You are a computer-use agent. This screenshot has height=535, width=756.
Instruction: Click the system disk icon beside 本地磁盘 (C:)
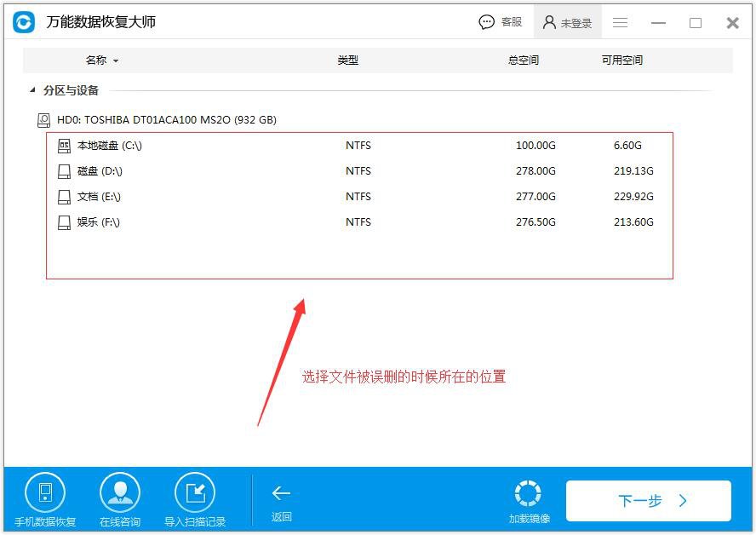63,145
